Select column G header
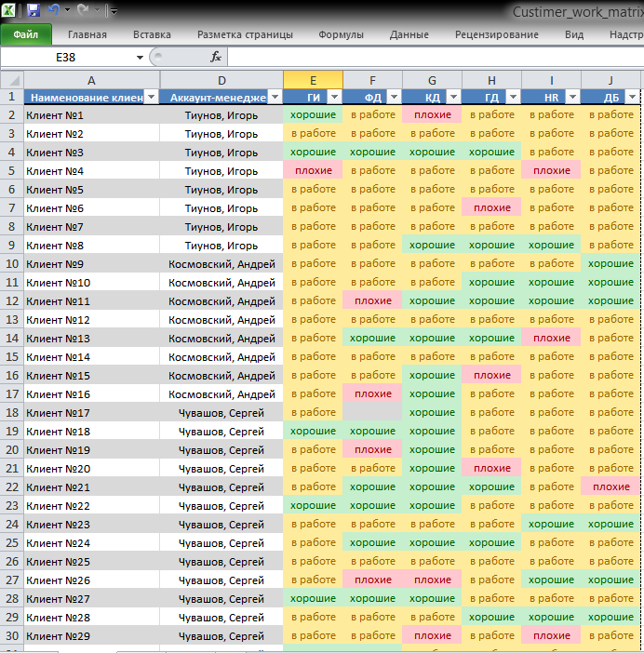 [x=432, y=80]
